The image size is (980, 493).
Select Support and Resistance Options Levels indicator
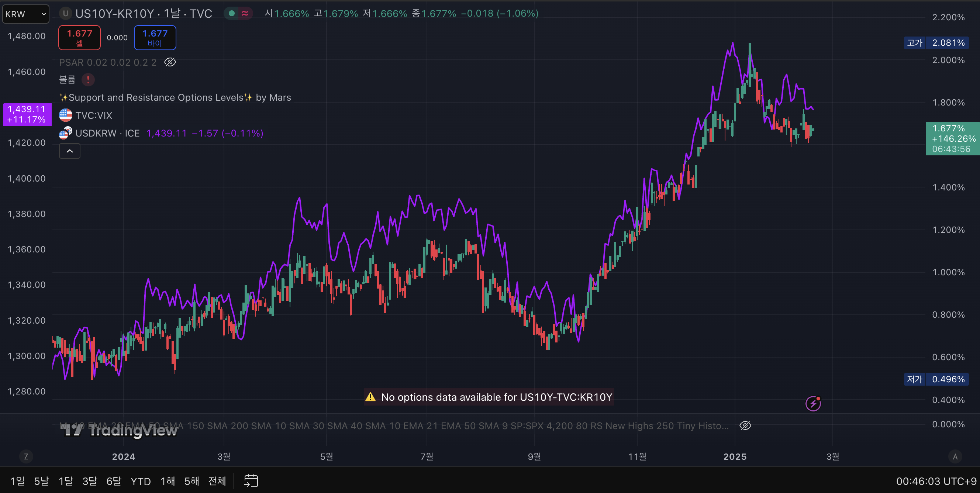175,97
